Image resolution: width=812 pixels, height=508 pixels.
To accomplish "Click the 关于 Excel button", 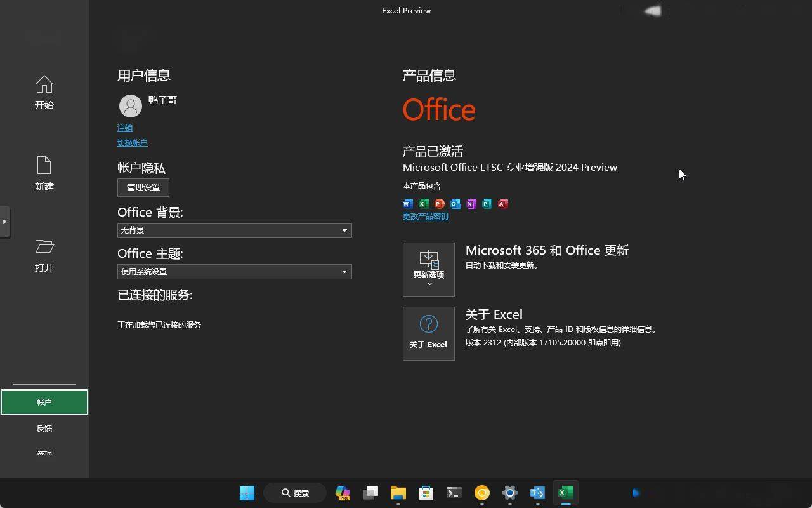I will tap(429, 334).
